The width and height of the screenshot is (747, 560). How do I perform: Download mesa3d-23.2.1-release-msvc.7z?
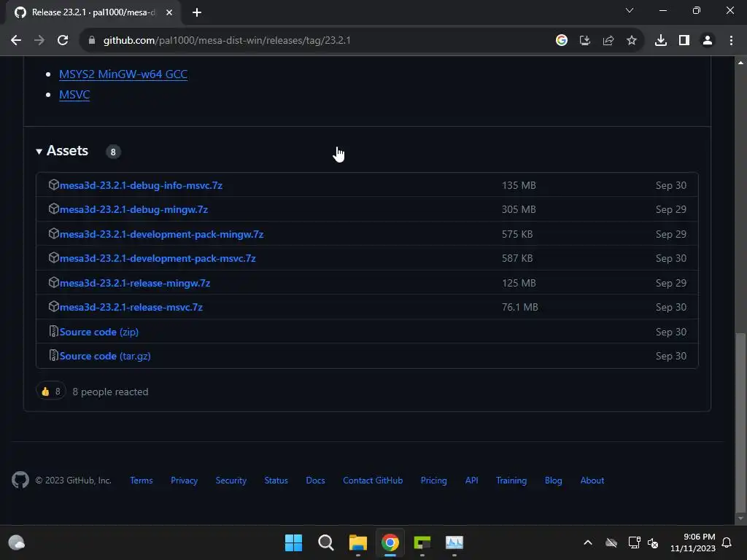131,307
